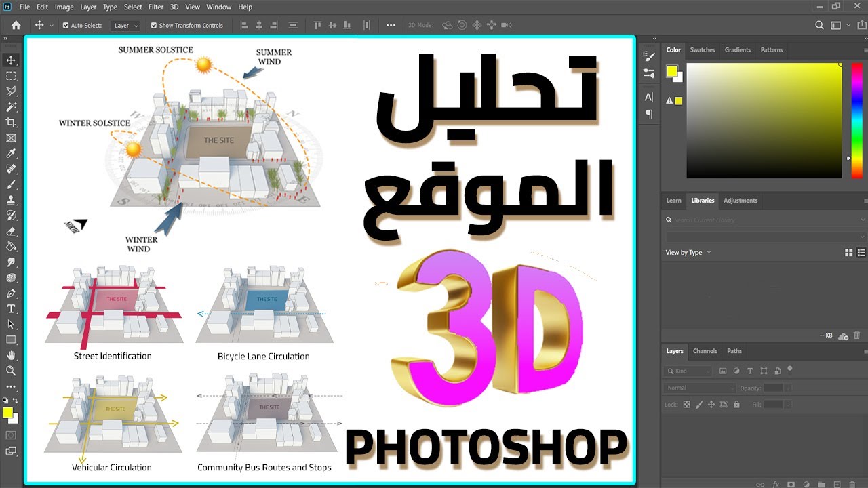Select the Clone Stamp tool
Screen dimensions: 868x488
point(11,200)
